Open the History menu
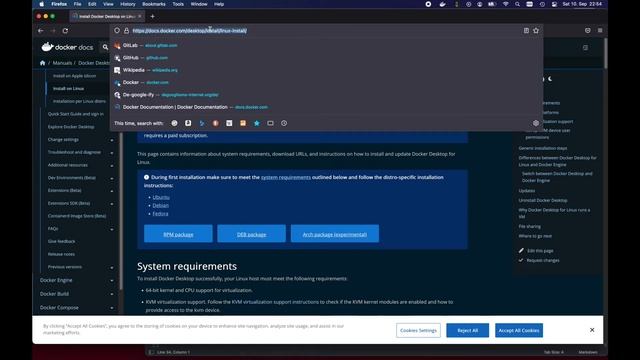 pyautogui.click(x=127, y=4)
